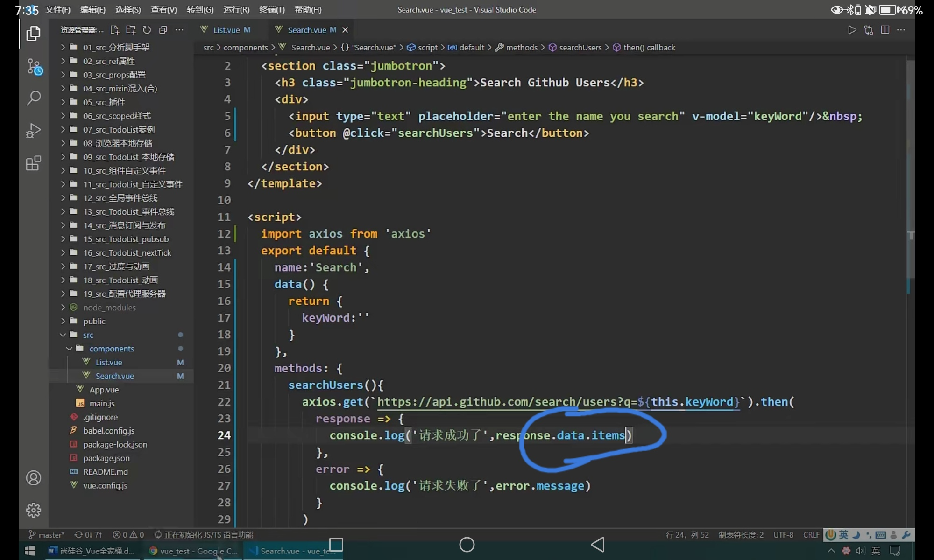Click the New File icon in explorer
Viewport: 934px width, 560px height.
pos(114,30)
